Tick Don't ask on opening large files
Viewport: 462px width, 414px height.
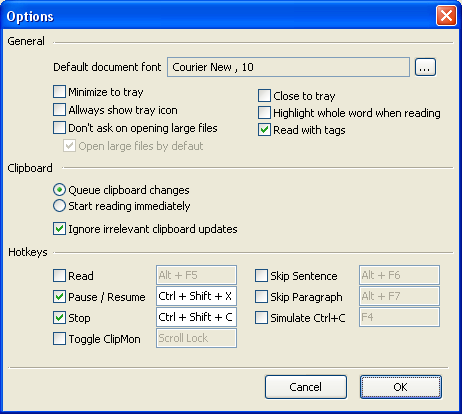pos(59,128)
